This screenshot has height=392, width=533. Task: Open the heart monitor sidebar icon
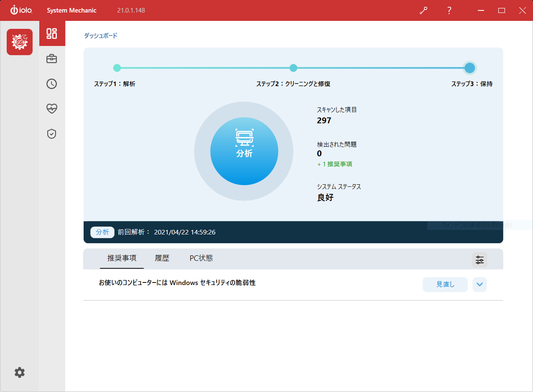(x=52, y=109)
